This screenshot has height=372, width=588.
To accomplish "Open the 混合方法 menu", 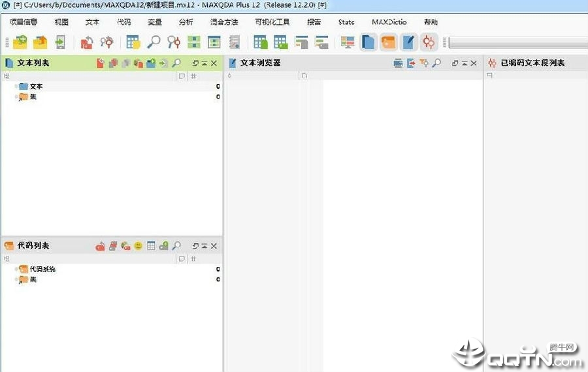I will pos(224,22).
